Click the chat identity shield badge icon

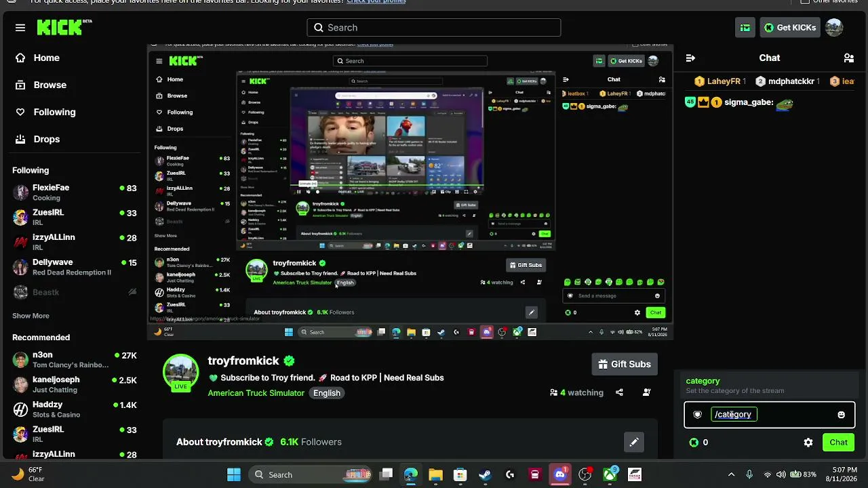(x=698, y=415)
